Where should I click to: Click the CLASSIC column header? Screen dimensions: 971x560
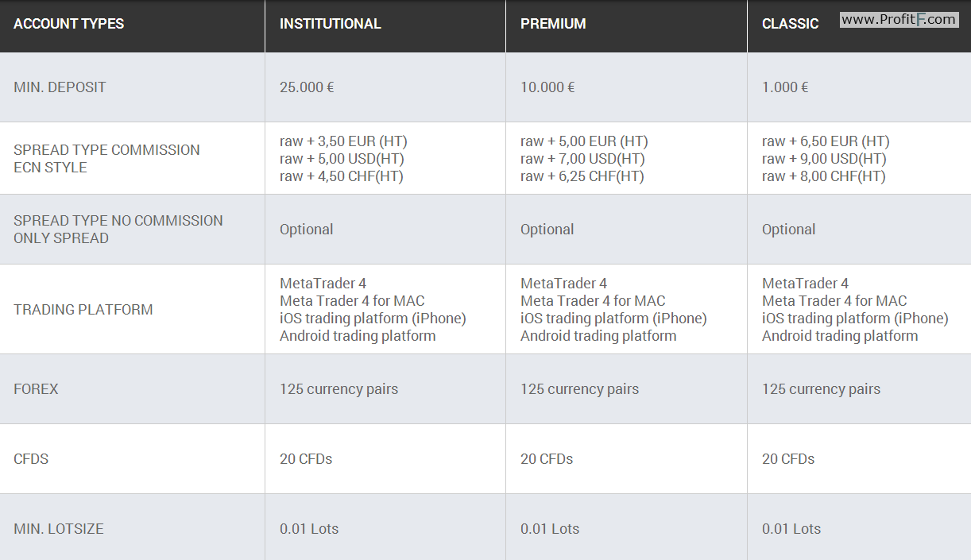[x=790, y=24]
